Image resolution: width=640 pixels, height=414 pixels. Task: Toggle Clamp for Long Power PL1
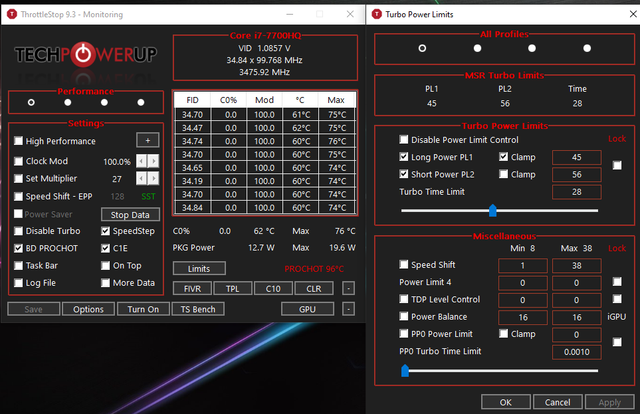pyautogui.click(x=504, y=157)
